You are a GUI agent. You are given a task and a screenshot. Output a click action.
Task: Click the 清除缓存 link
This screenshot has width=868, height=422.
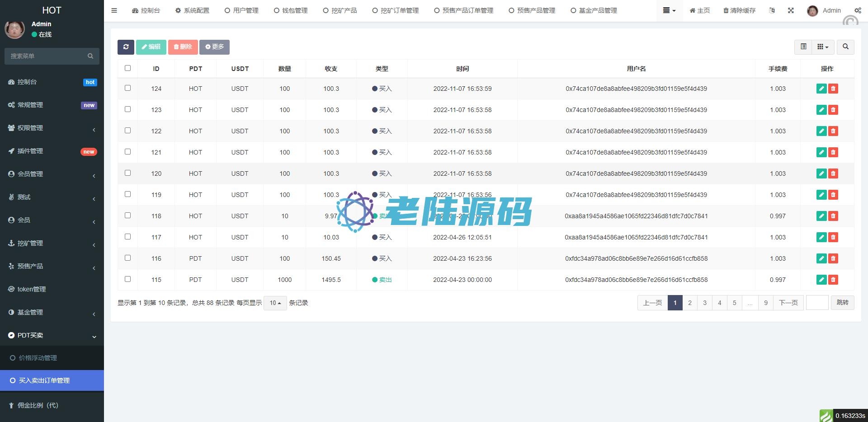pos(739,10)
